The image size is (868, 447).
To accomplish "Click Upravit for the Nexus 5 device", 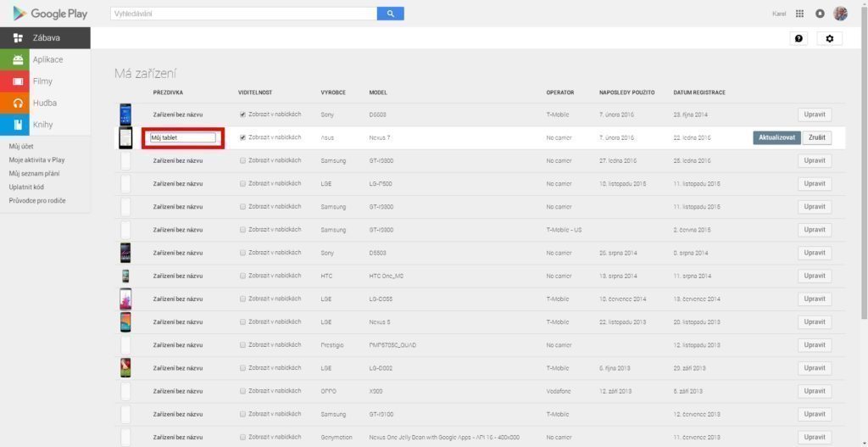I will pyautogui.click(x=815, y=321).
